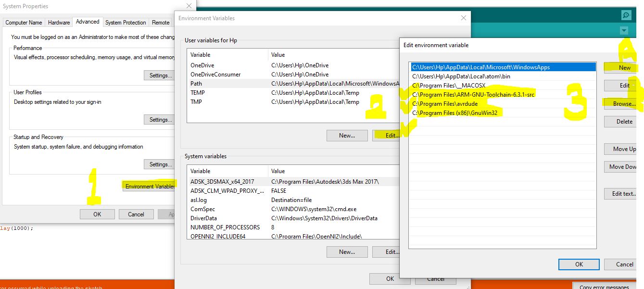Open User Profiles Settings button
This screenshot has width=644, height=289.
160,120
